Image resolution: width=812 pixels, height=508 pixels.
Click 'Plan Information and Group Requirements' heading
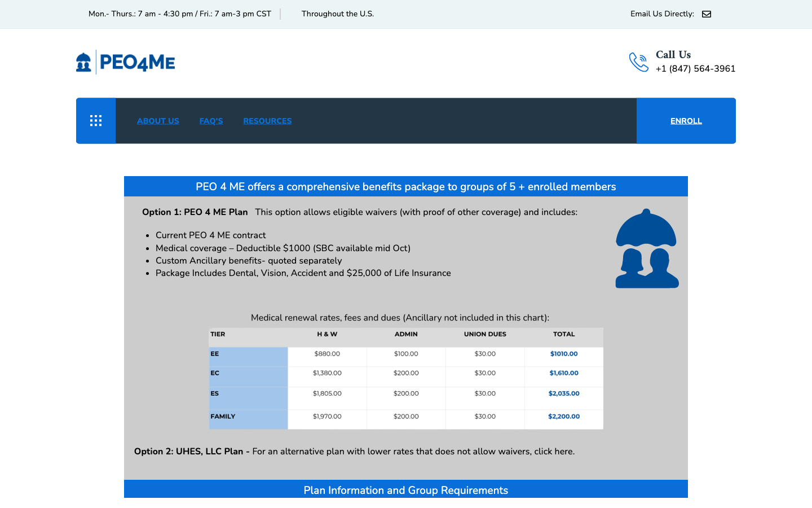tap(406, 490)
